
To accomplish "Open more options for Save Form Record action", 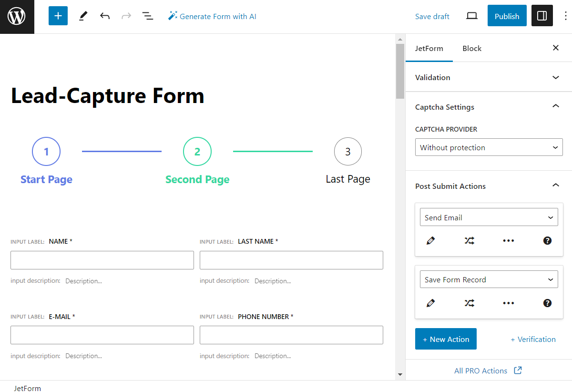I will coord(508,303).
